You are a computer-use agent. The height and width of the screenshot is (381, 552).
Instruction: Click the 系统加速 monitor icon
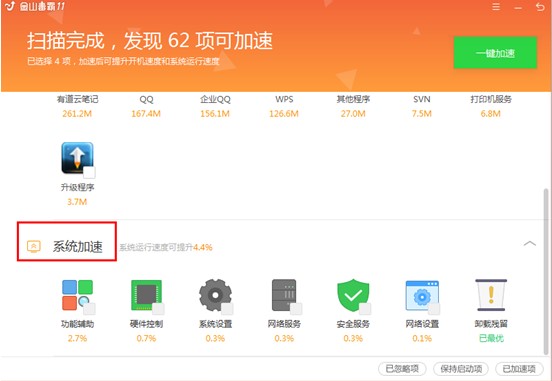(34, 246)
